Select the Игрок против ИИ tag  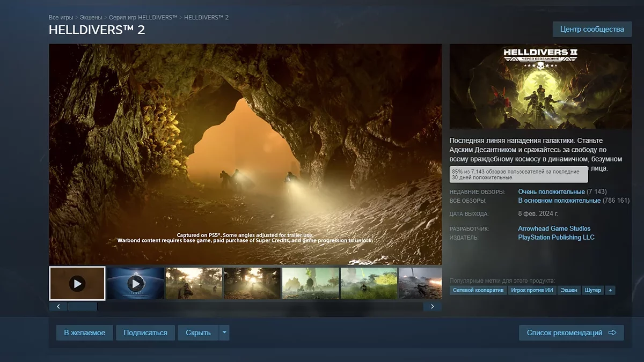pos(531,290)
